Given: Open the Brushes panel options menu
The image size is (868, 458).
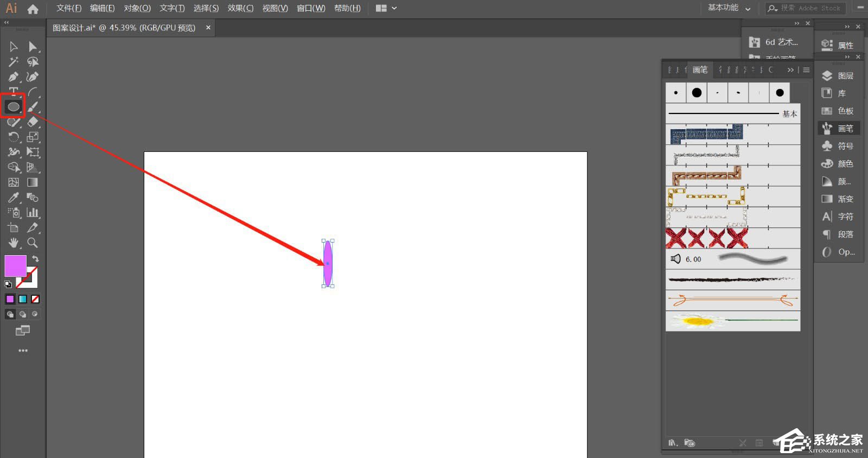Looking at the screenshot, I should pos(806,70).
